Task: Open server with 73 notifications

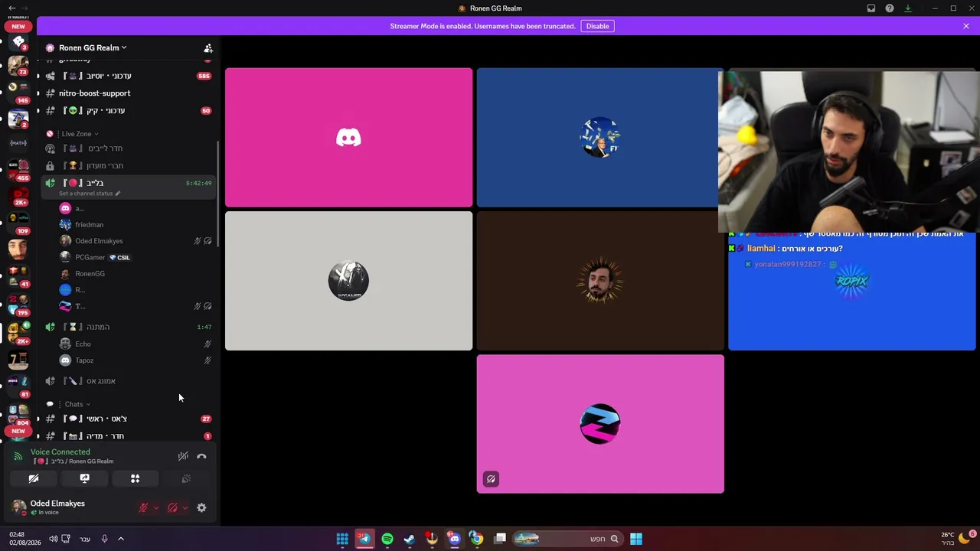Action: (18, 65)
